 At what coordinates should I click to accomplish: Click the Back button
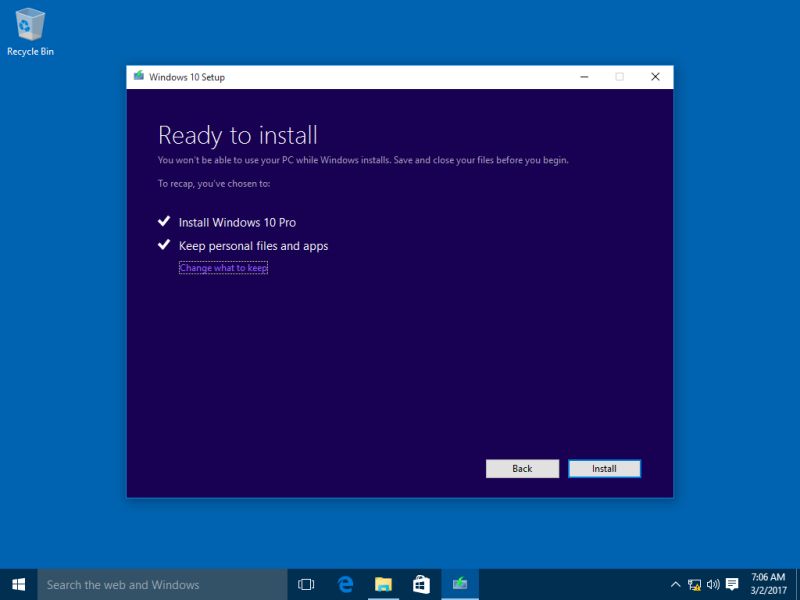522,468
